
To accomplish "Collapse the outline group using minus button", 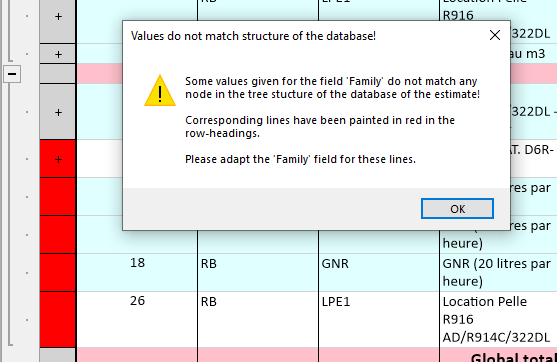I will coord(12,74).
